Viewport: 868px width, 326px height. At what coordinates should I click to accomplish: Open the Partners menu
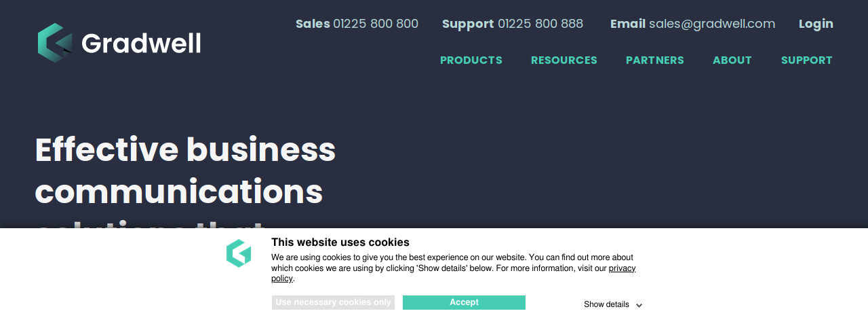(655, 60)
